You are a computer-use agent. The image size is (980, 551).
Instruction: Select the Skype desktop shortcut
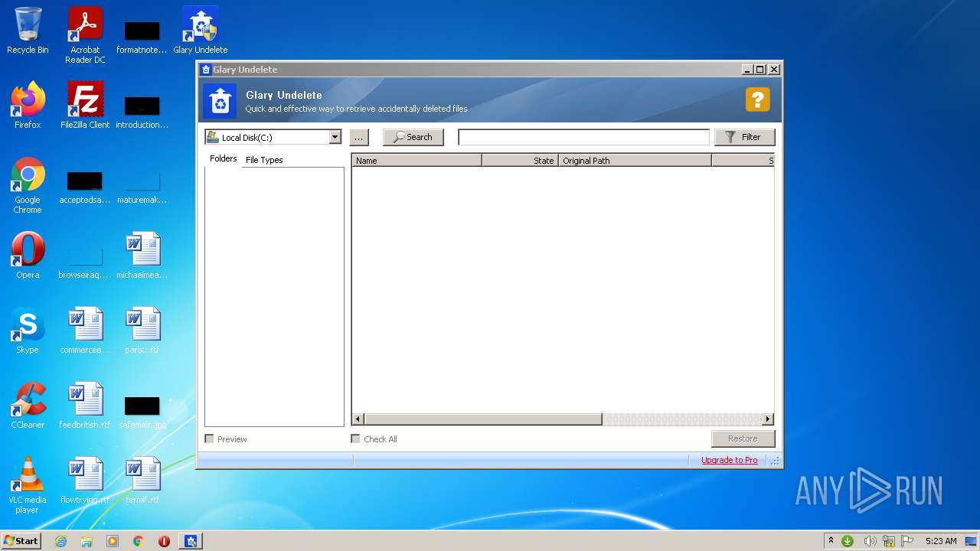pos(28,331)
